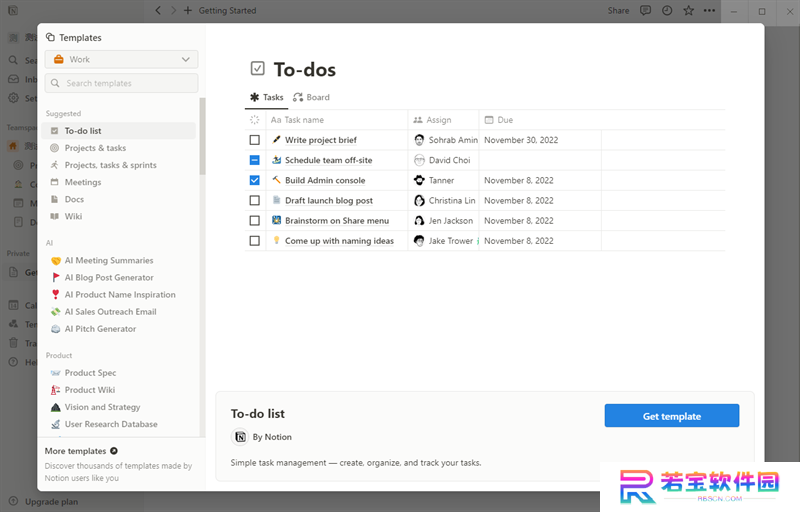Click Upgrade plan icon in sidebar

[x=14, y=501]
